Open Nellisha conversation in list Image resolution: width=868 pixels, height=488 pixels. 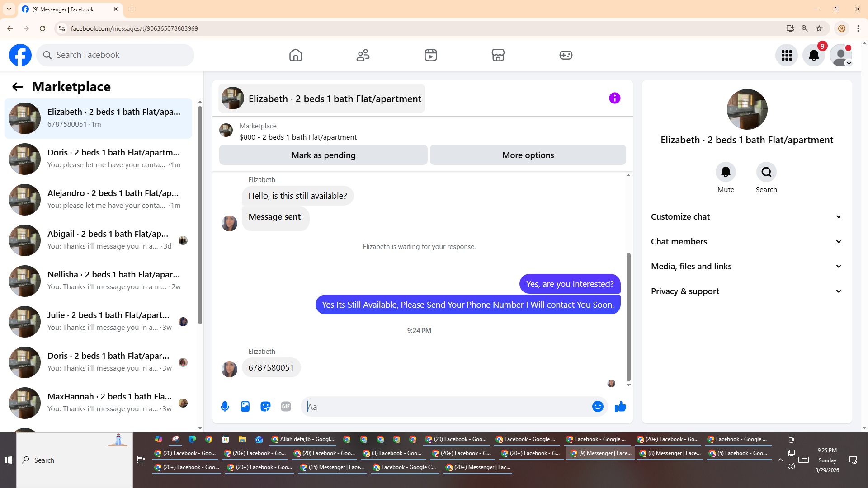[x=98, y=281]
